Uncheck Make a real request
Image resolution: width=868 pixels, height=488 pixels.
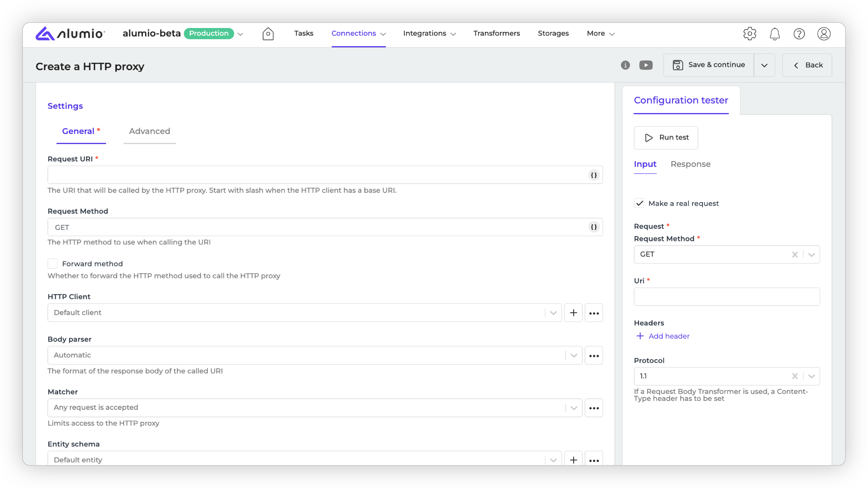tap(639, 203)
